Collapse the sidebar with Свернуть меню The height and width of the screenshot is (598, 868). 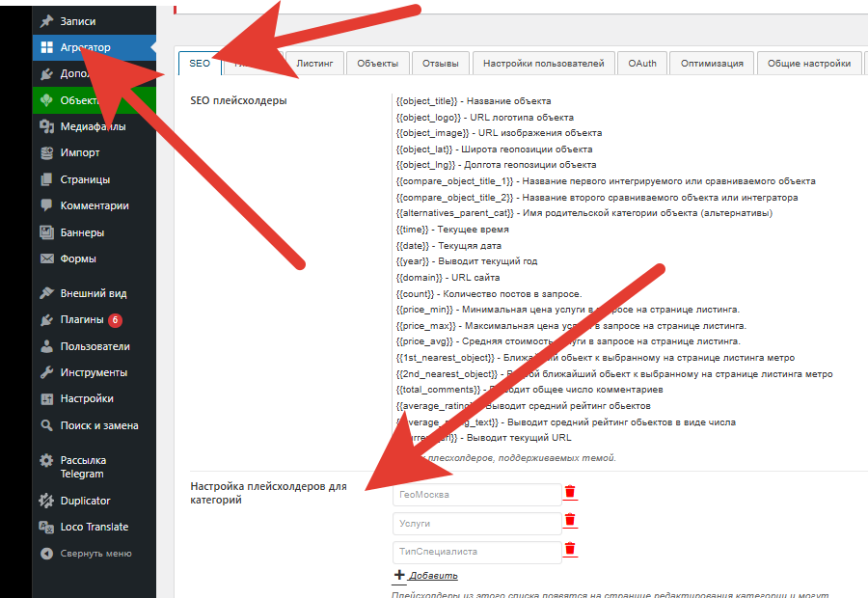[95, 554]
